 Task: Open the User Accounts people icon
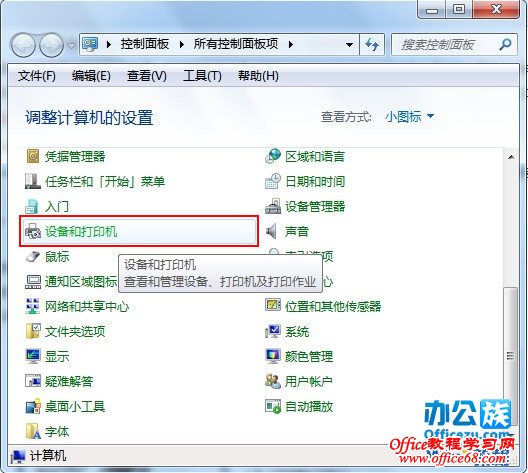point(273,381)
